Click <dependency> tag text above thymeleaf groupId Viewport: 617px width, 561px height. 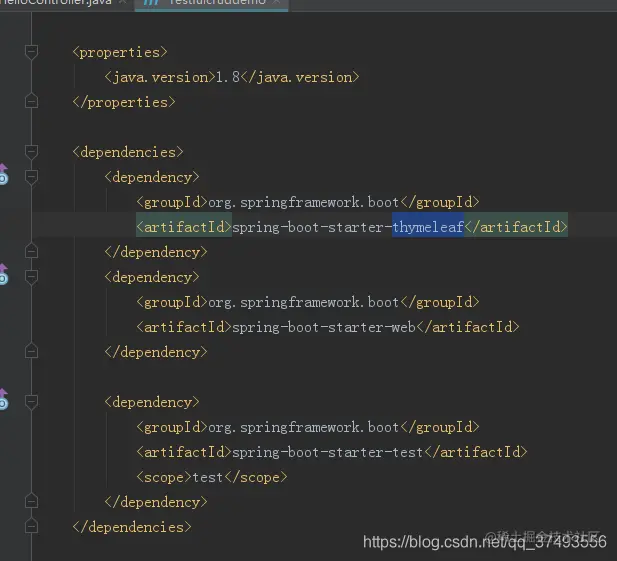[152, 177]
